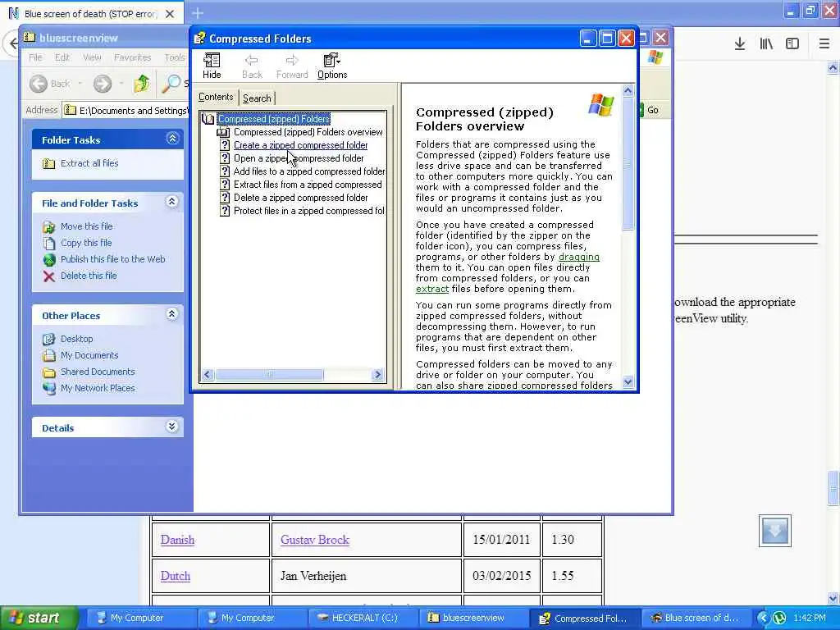Click the Hide toolbar icon in Help
This screenshot has width=840, height=630.
(x=212, y=66)
